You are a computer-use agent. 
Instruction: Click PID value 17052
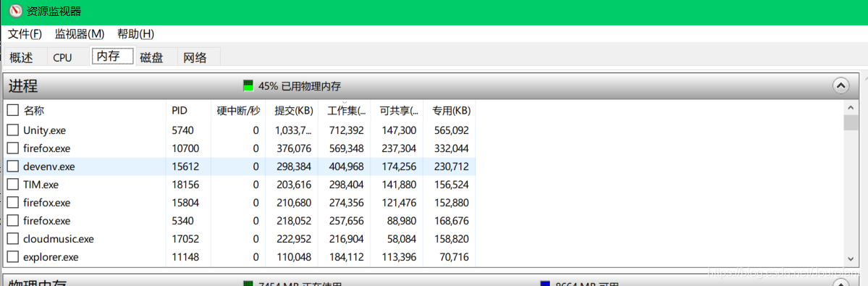click(x=185, y=239)
